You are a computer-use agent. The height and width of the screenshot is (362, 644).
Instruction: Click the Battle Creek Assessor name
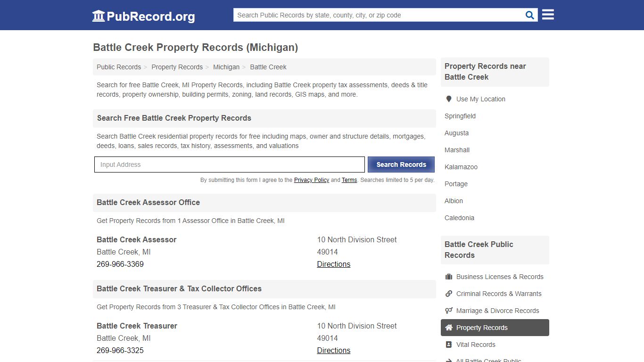click(136, 239)
